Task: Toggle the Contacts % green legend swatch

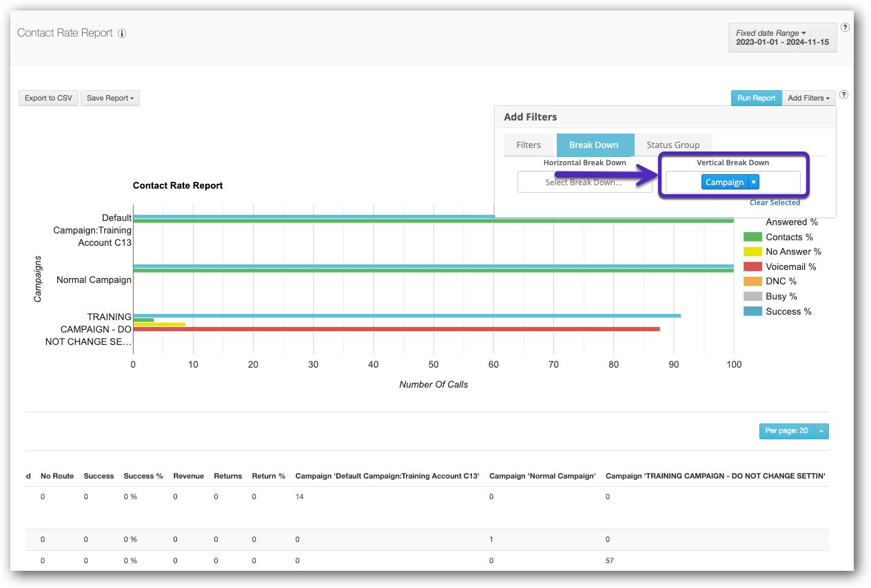Action: pyautogui.click(x=752, y=237)
